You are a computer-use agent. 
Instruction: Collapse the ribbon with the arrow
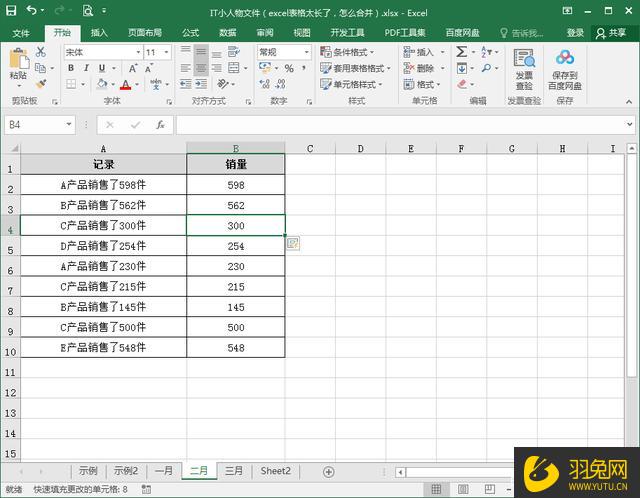click(x=629, y=102)
